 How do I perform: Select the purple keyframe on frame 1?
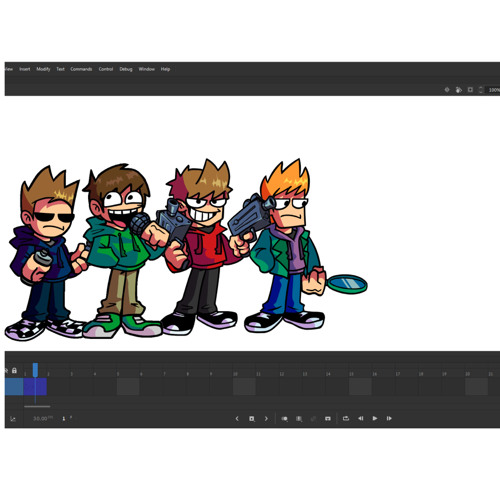tap(35, 386)
